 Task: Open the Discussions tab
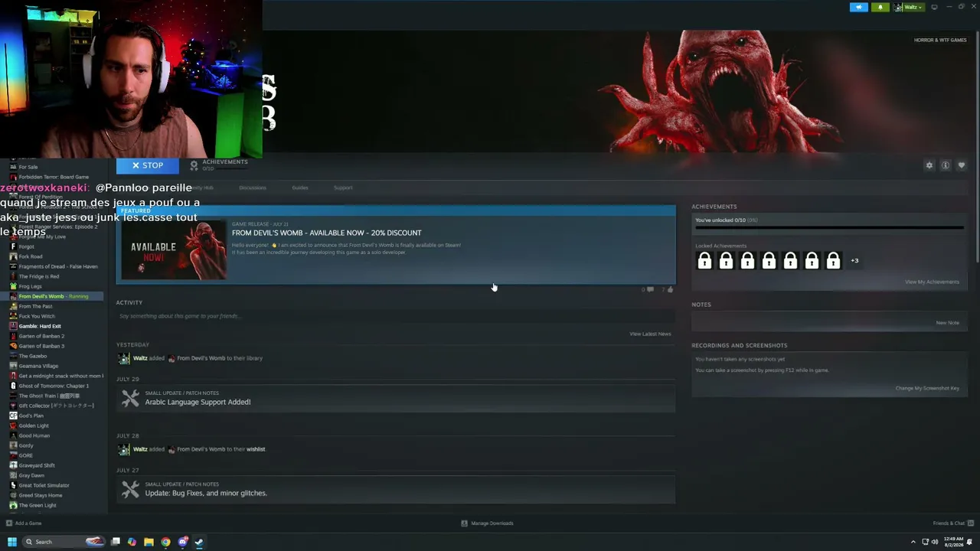[253, 187]
